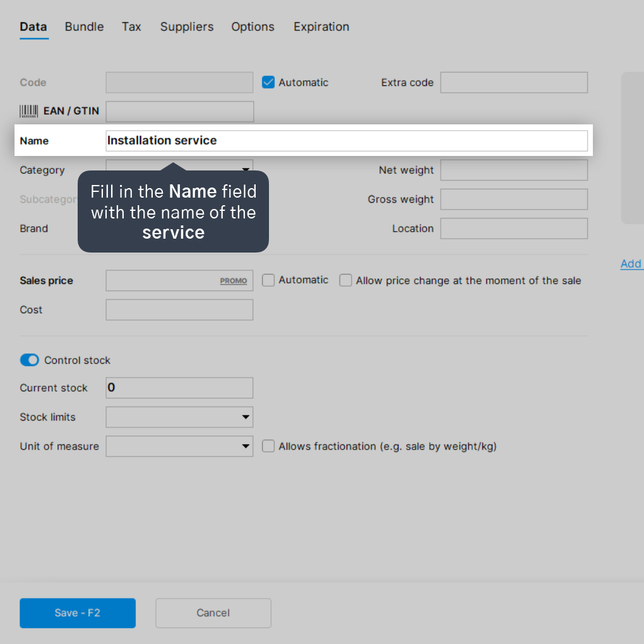
Task: Open the Tax tab
Action: tap(131, 27)
